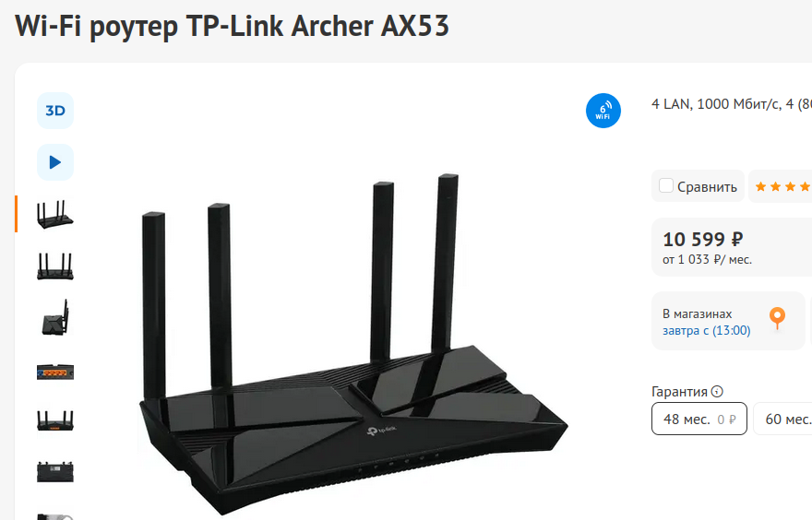Click the large router product image
The height and width of the screenshot is (520, 812).
[x=352, y=341]
